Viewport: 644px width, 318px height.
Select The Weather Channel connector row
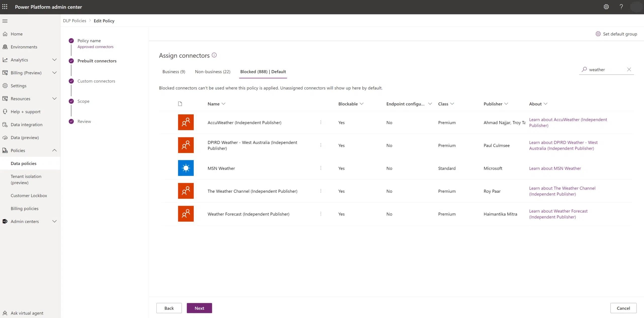(252, 191)
